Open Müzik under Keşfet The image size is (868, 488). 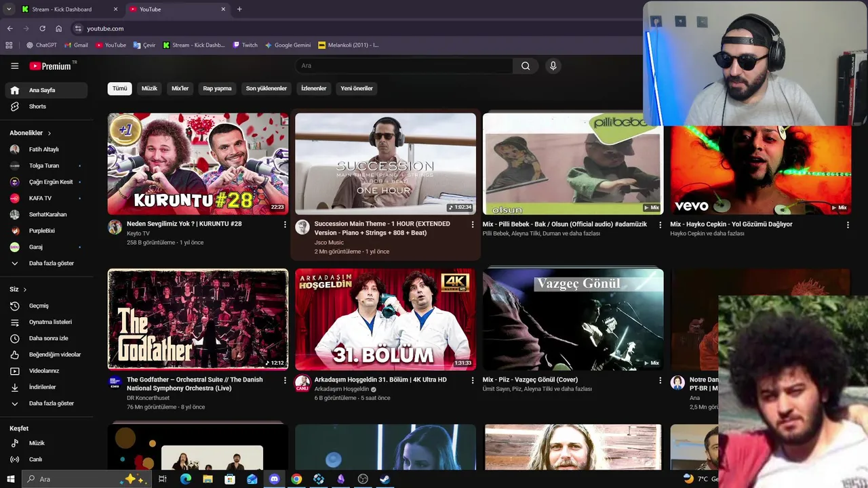[x=46, y=443]
